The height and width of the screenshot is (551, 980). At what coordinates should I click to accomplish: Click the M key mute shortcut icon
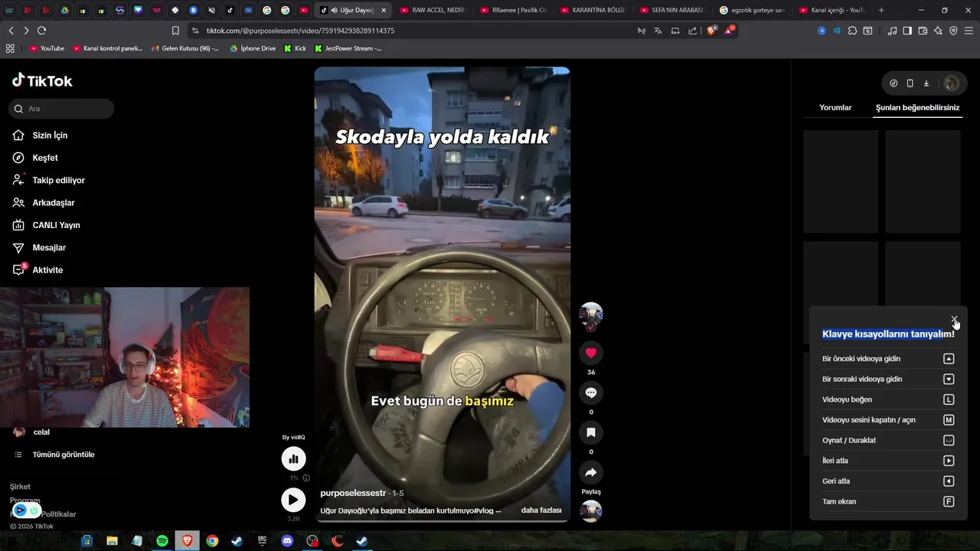[x=949, y=420]
